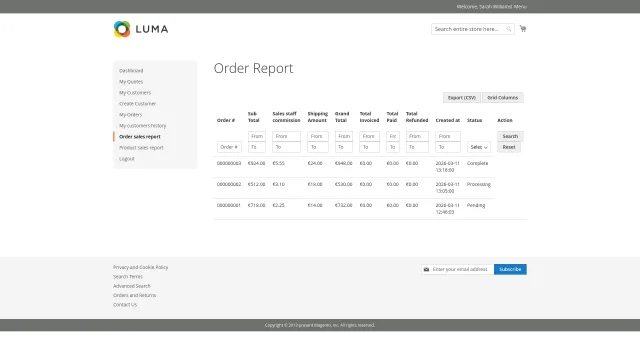
Task: Click the Complete status cell
Action: [478, 163]
